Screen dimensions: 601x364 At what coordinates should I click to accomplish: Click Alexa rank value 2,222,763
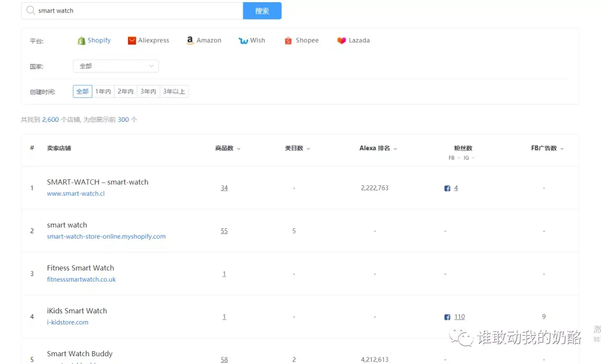375,188
